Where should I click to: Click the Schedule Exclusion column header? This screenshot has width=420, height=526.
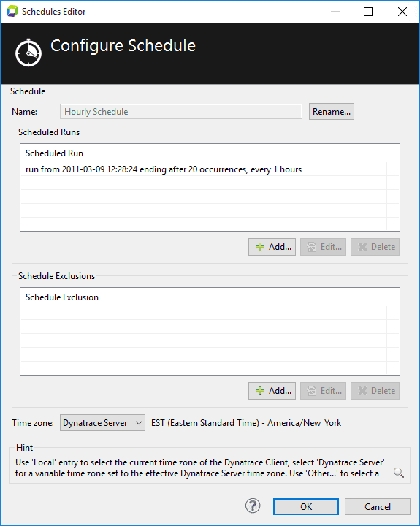point(204,297)
